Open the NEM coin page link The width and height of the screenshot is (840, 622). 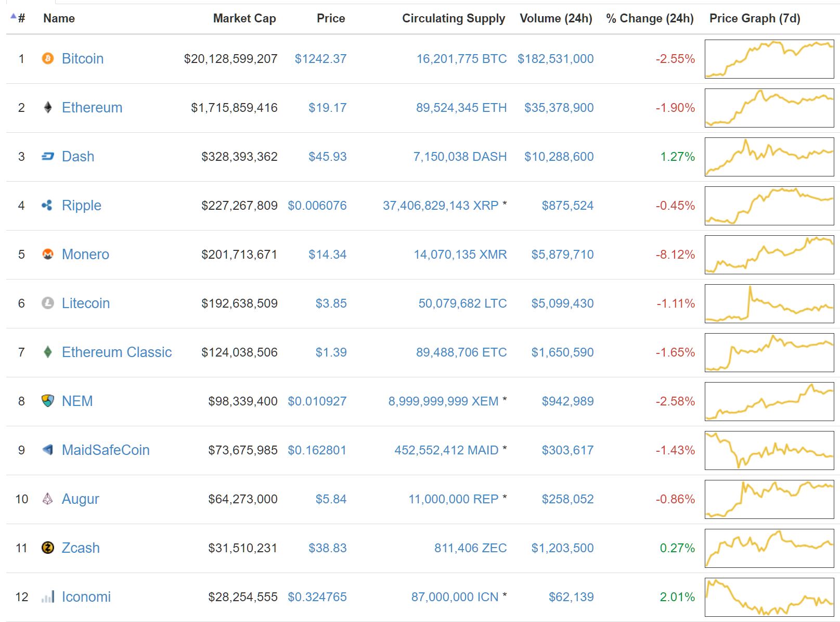[x=77, y=401]
